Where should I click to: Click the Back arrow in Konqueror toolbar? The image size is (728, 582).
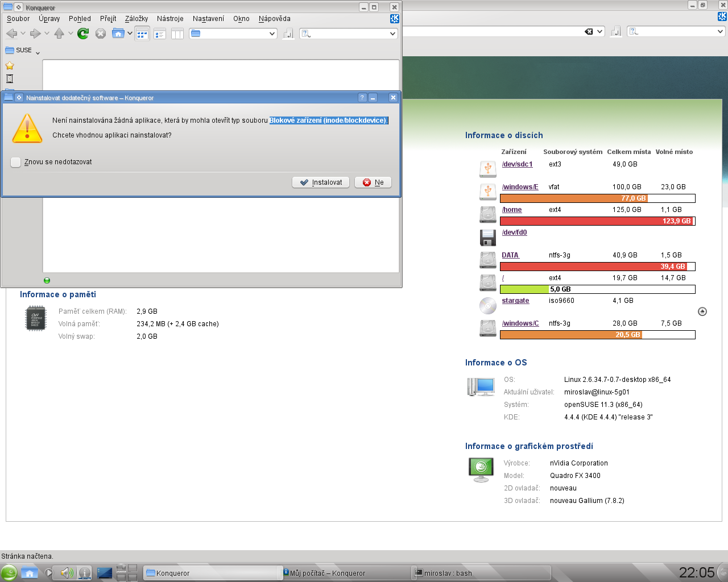tap(11, 34)
